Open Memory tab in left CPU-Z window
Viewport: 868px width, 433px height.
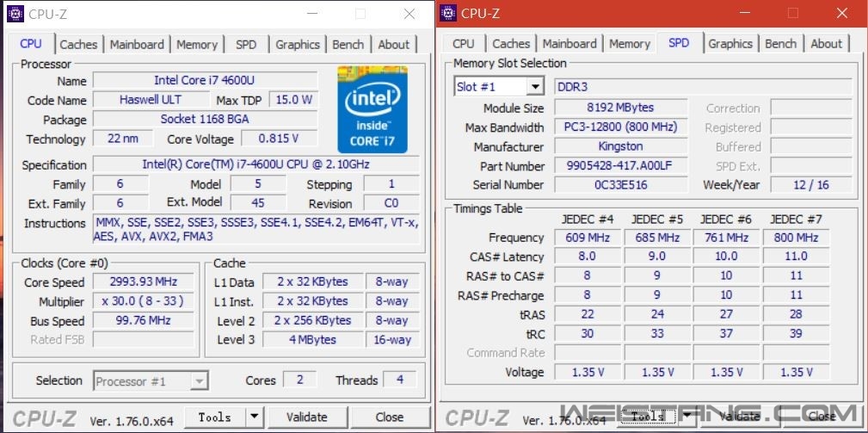coord(197,44)
